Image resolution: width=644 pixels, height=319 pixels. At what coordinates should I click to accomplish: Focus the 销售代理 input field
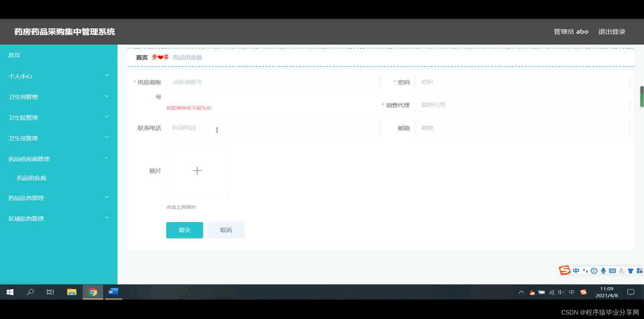click(522, 105)
